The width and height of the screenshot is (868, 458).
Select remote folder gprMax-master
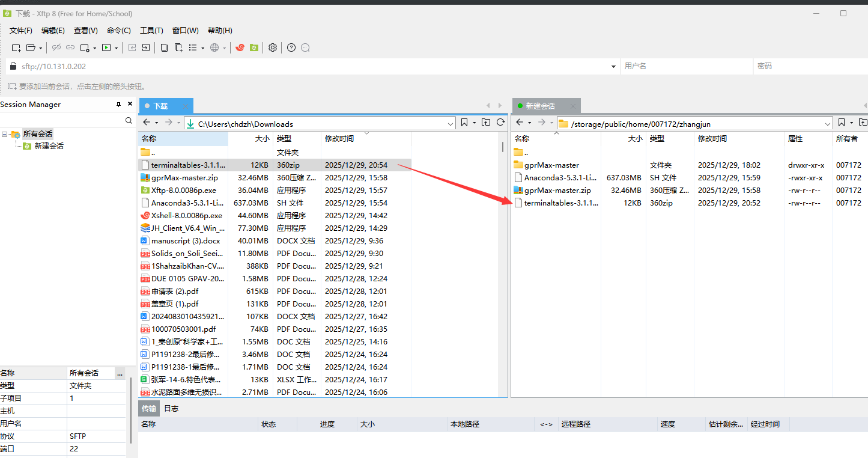(x=551, y=165)
